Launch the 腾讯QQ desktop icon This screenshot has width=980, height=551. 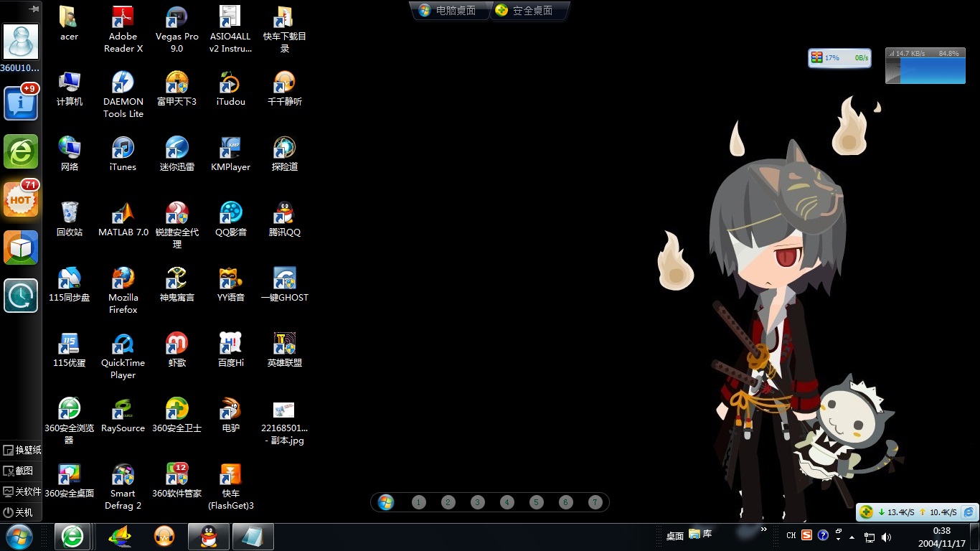pos(284,213)
